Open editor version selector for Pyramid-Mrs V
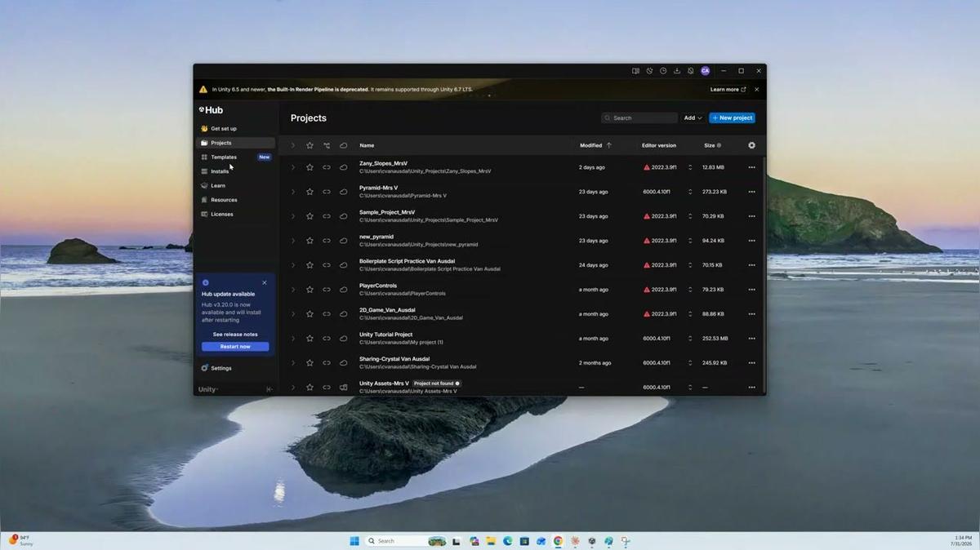The height and width of the screenshot is (550, 980). coord(690,192)
